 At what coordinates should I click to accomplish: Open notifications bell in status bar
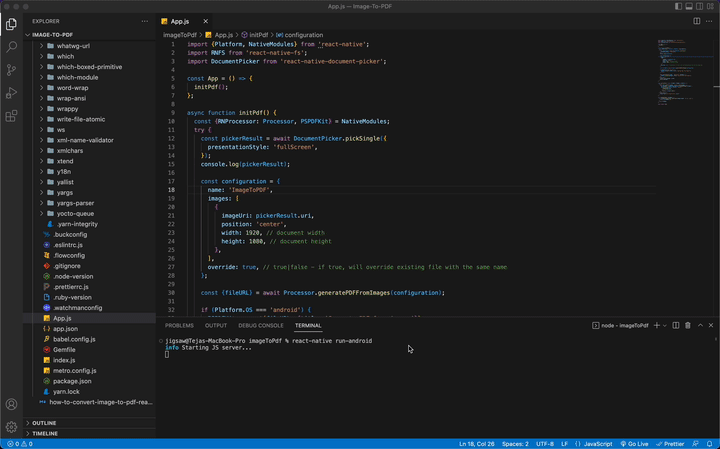(709, 444)
